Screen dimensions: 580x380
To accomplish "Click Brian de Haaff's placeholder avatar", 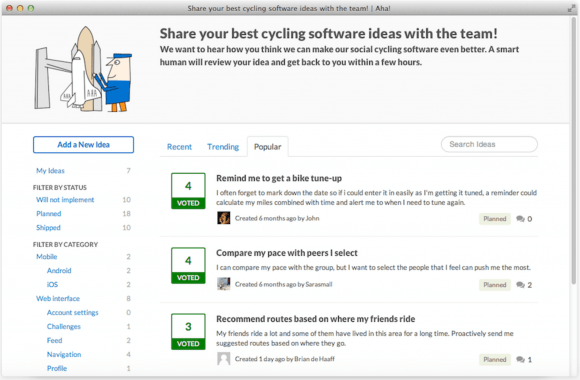I will point(223,359).
